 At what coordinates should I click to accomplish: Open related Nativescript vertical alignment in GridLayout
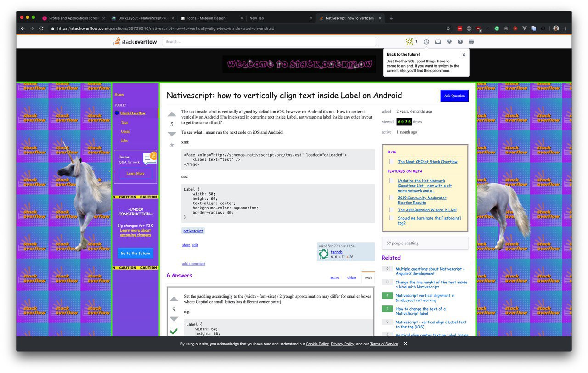425,298
